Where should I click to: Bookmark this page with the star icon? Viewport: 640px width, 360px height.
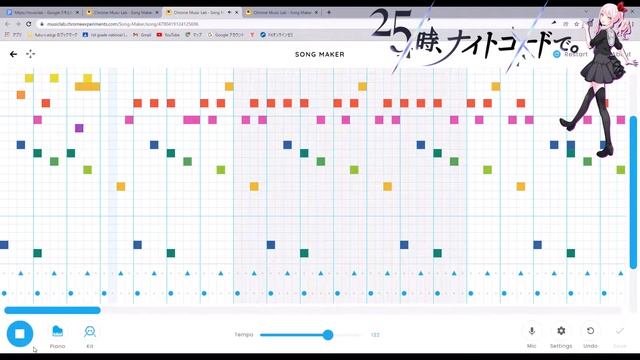pyautogui.click(x=576, y=24)
